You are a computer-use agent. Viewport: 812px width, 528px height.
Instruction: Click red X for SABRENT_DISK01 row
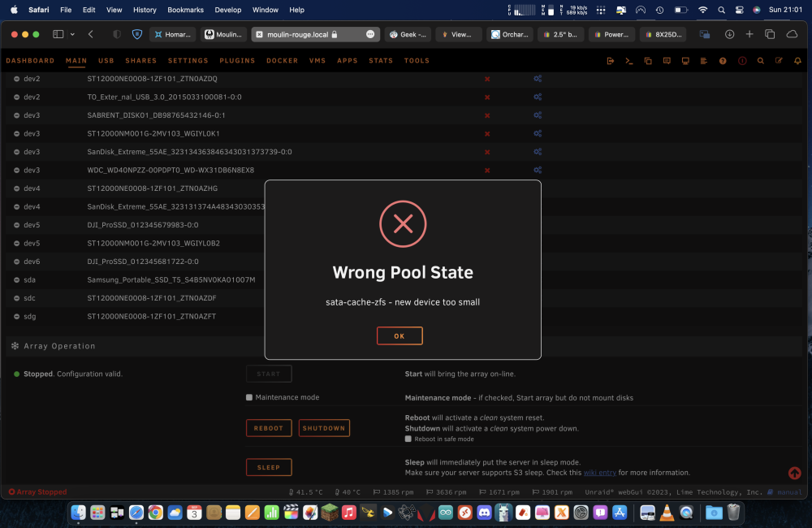487,115
